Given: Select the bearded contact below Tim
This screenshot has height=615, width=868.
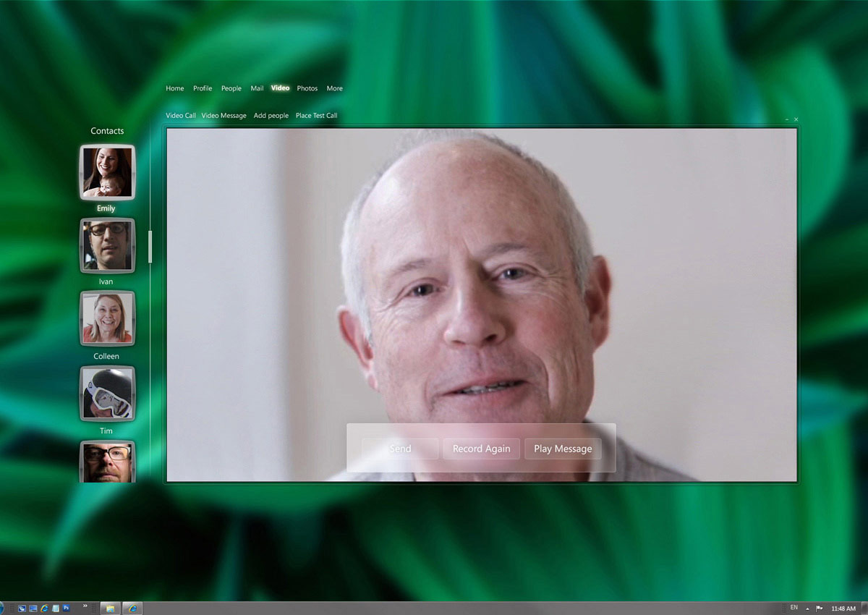Looking at the screenshot, I should [107, 462].
